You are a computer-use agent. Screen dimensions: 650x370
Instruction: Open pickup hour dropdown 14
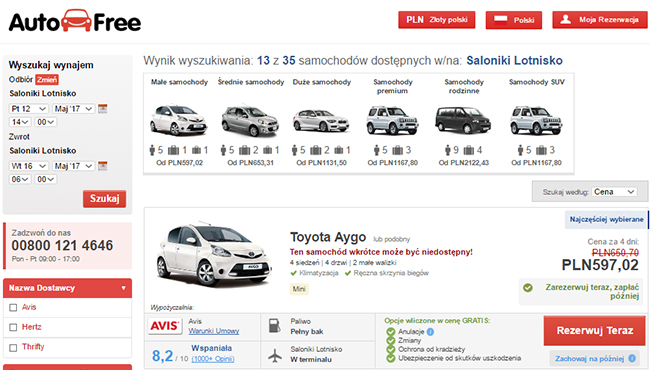point(20,122)
